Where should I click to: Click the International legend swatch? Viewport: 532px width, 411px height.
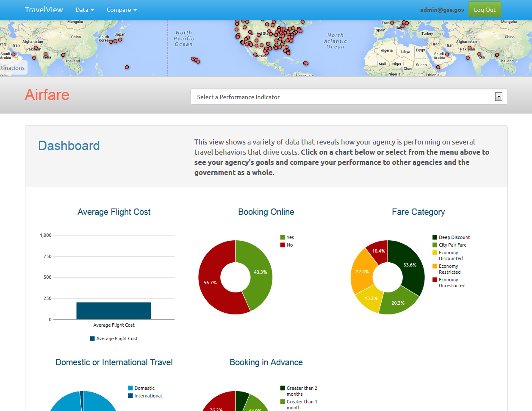pos(130,396)
